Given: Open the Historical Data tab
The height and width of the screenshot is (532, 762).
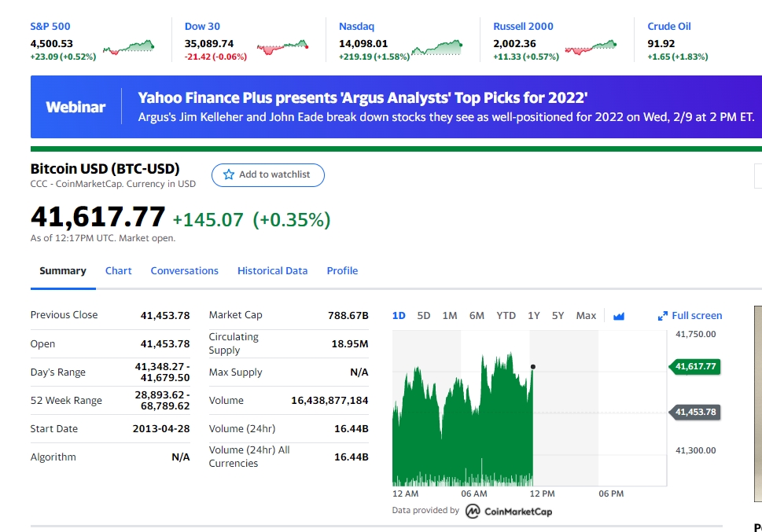Looking at the screenshot, I should 272,271.
